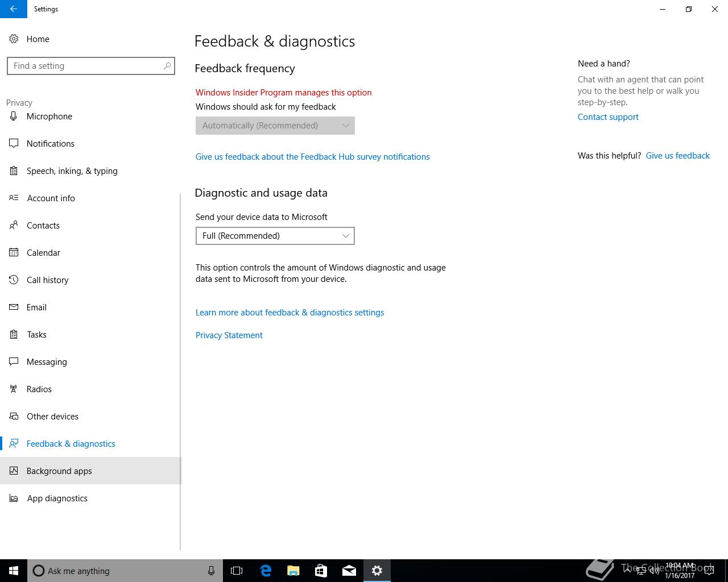Click the Speech, inking, & typing clipboard icon
Screen dimensions: 728x582
tap(14, 171)
